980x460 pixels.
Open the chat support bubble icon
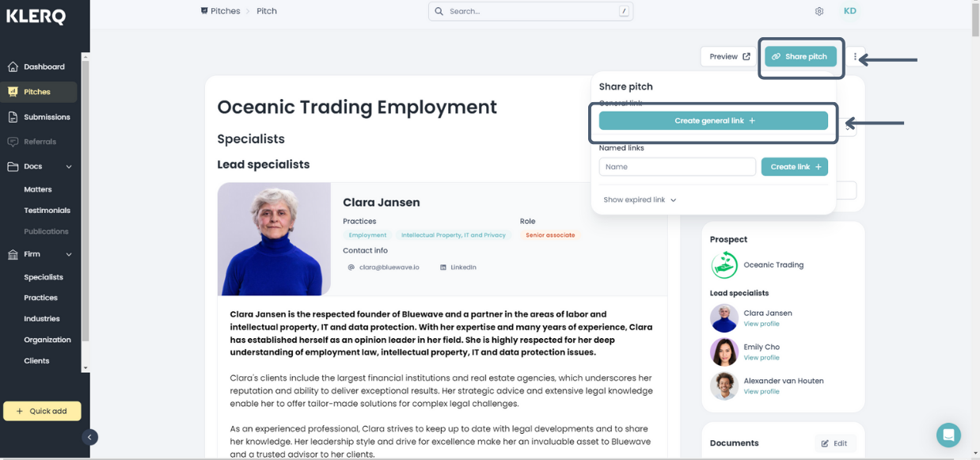[x=948, y=435]
